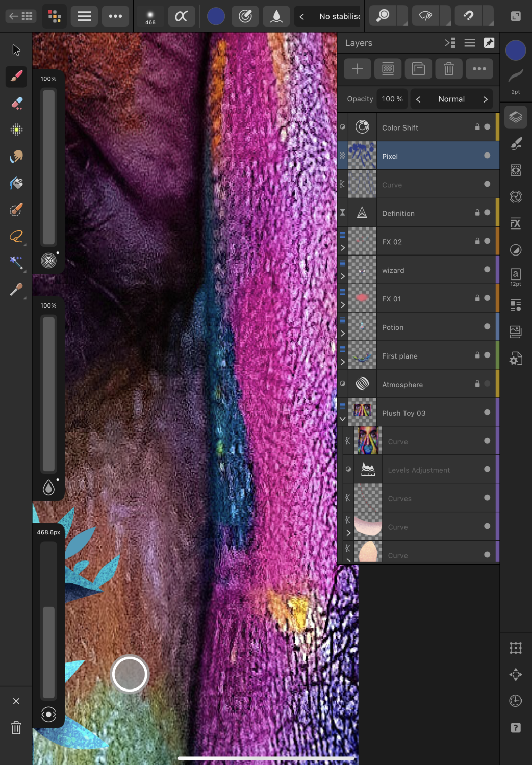Expand the Potion layer group

click(x=343, y=334)
